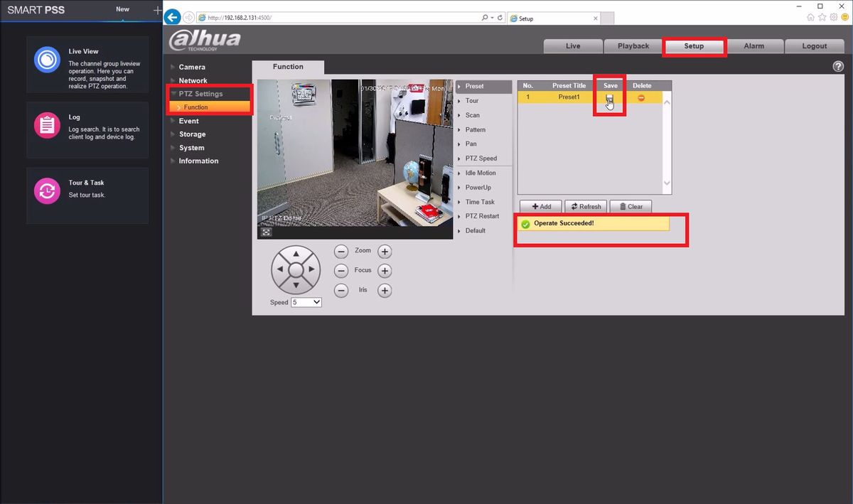The height and width of the screenshot is (504, 853).
Task: Click the save preset floppy icon
Action: tap(610, 97)
